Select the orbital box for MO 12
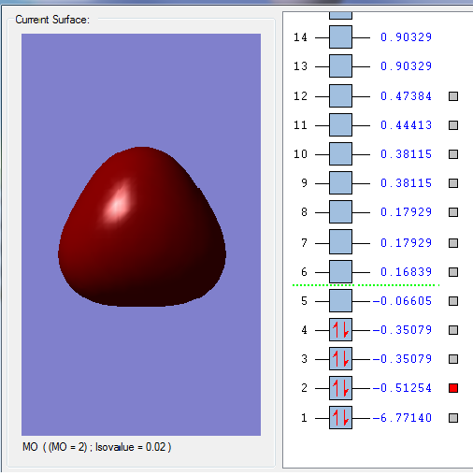This screenshot has height=476, width=473. 340,96
